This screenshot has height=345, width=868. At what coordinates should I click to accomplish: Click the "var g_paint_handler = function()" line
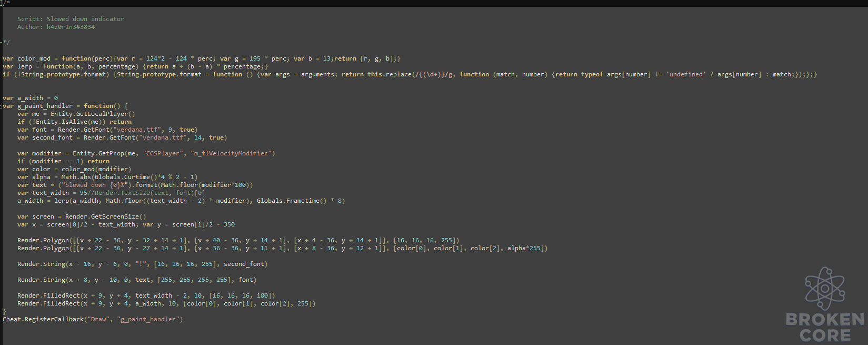click(65, 106)
